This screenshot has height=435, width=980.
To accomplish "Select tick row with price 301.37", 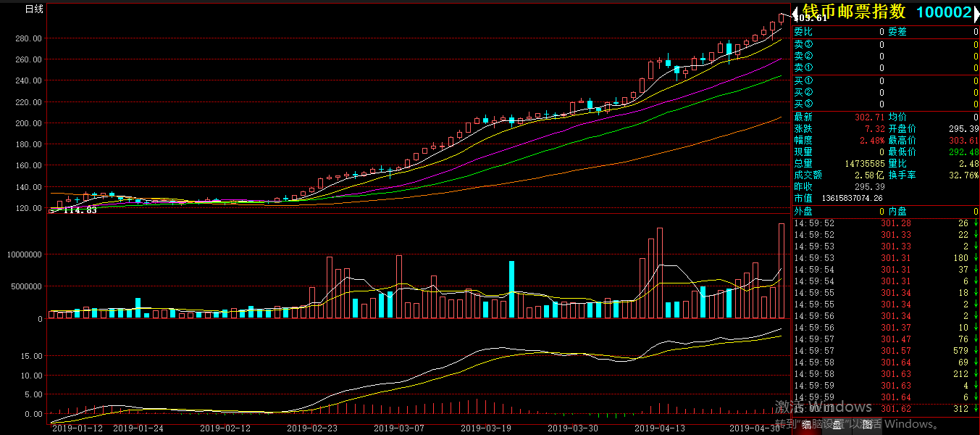I will pyautogui.click(x=886, y=328).
